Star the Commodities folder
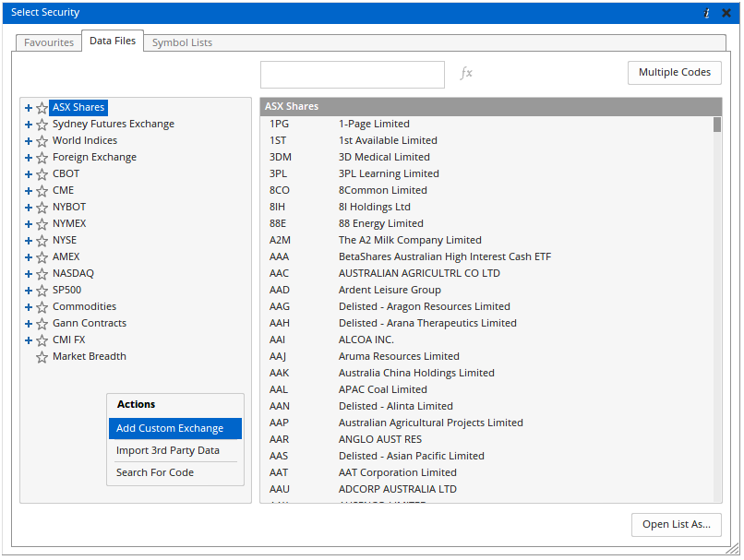The width and height of the screenshot is (744, 560). pos(42,307)
